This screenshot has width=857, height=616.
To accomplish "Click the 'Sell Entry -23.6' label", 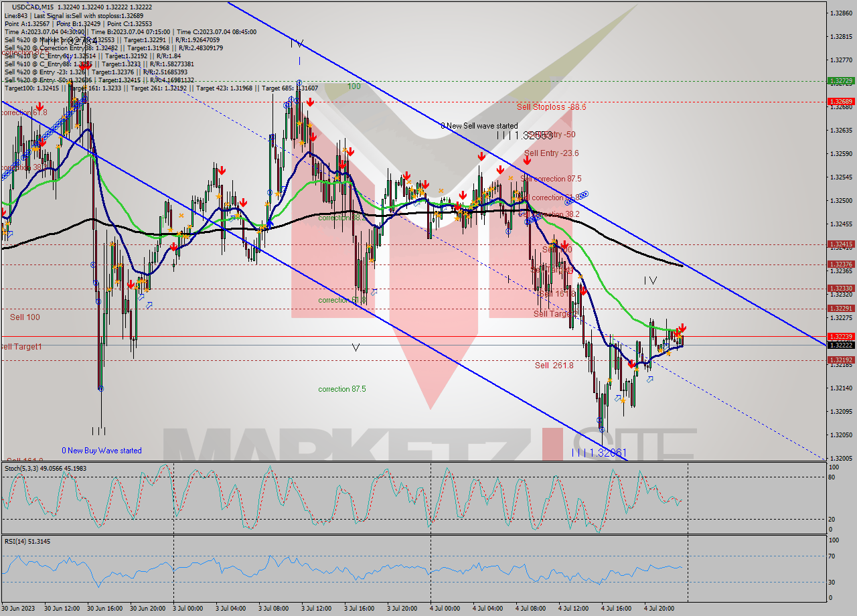I will point(551,153).
